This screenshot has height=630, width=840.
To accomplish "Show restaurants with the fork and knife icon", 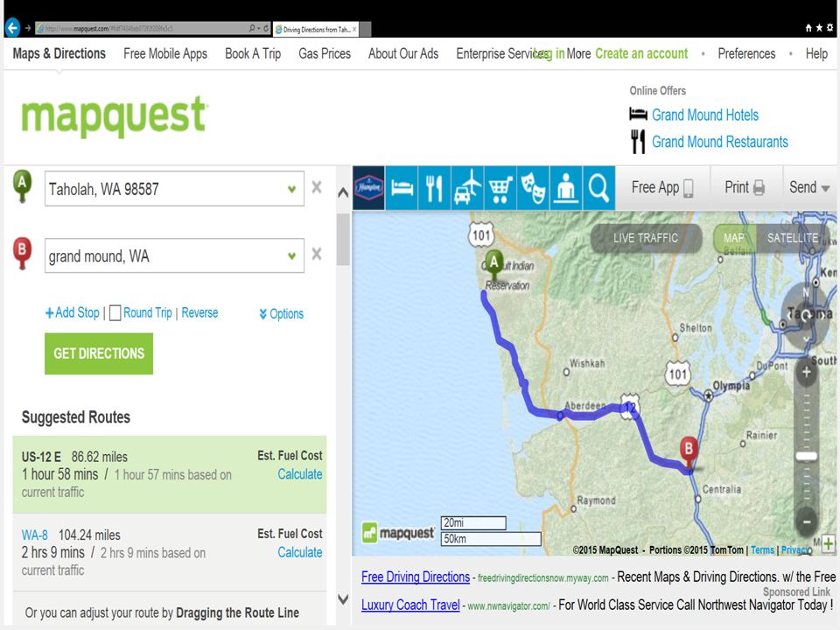I will click(435, 188).
